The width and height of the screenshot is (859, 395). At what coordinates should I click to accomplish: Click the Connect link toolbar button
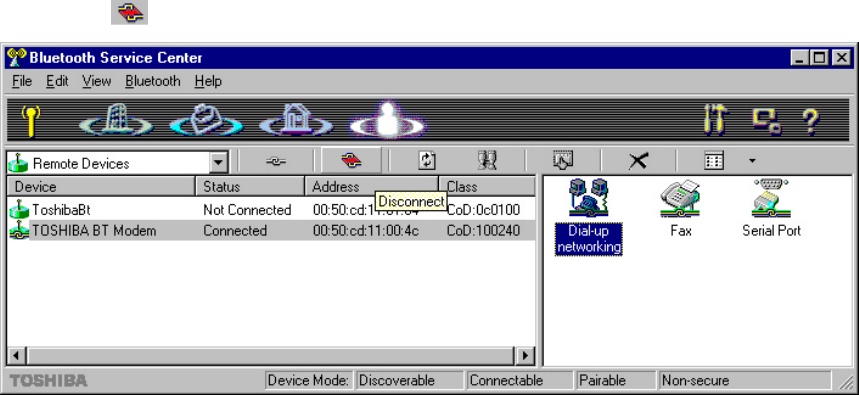pos(276,161)
